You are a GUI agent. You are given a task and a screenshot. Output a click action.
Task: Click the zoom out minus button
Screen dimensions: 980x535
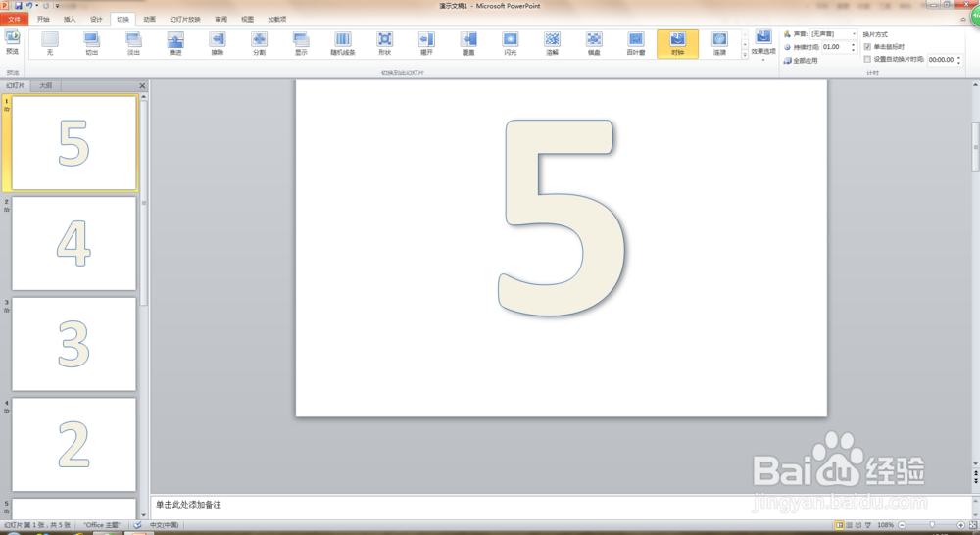click(x=902, y=525)
